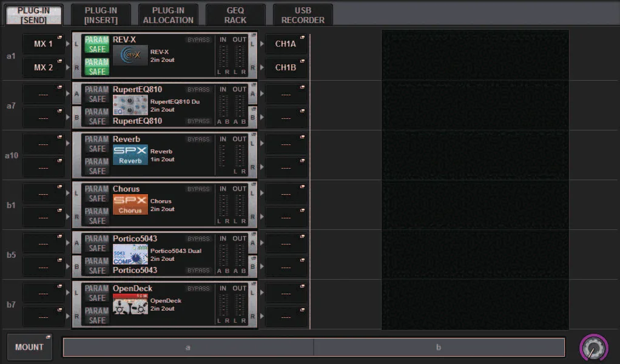Open upper input patch for rack b7
The width and height of the screenshot is (620, 364).
44,293
